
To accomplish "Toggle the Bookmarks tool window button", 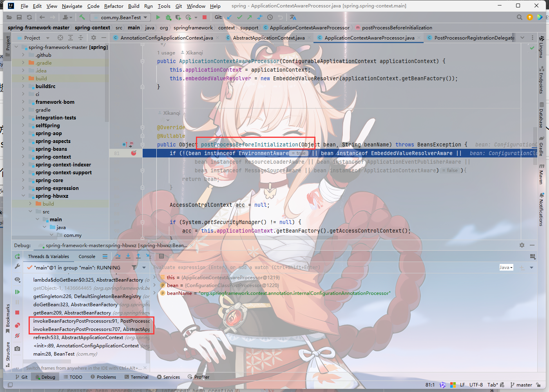I will click(7, 318).
